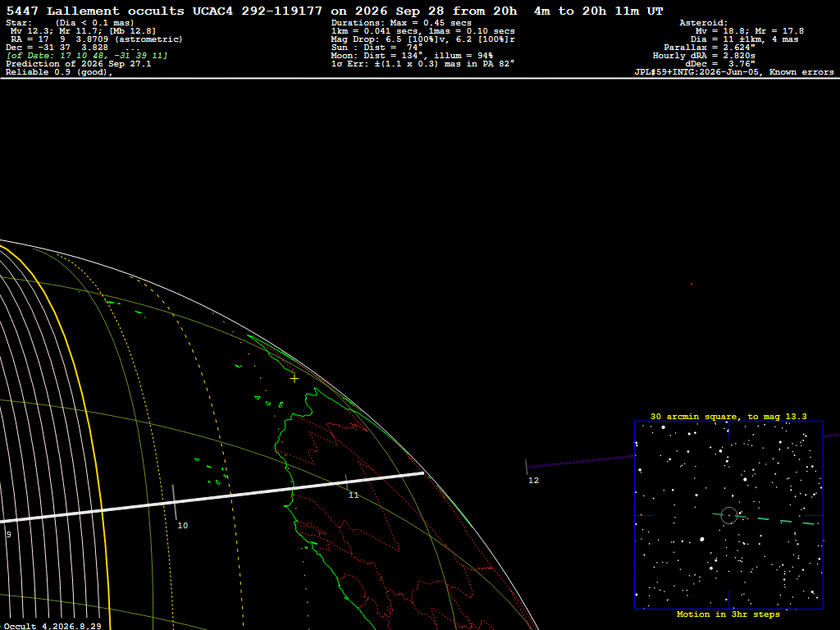
Task: Select the time tick marker labeled 10
Action: 174,503
